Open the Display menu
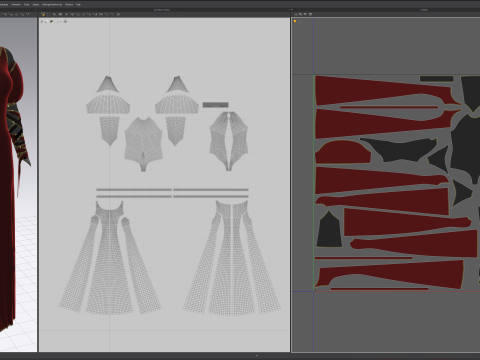 point(36,5)
